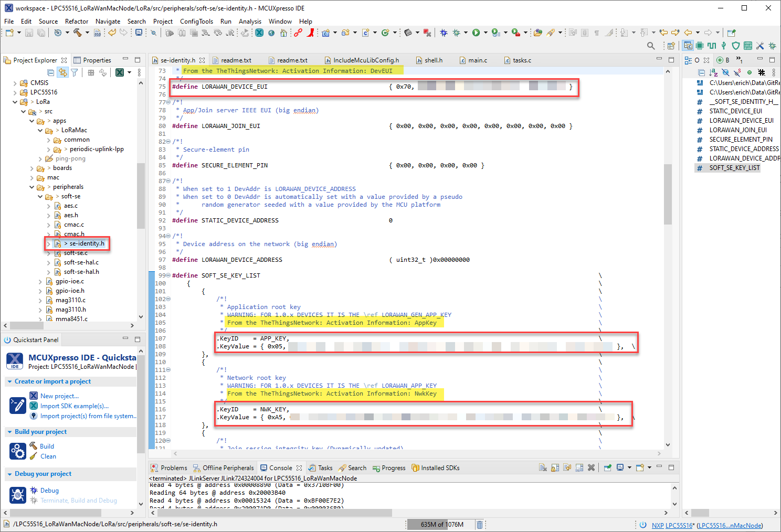Collapse all in Project Explorer toolbar
The image size is (781, 532).
[x=50, y=72]
